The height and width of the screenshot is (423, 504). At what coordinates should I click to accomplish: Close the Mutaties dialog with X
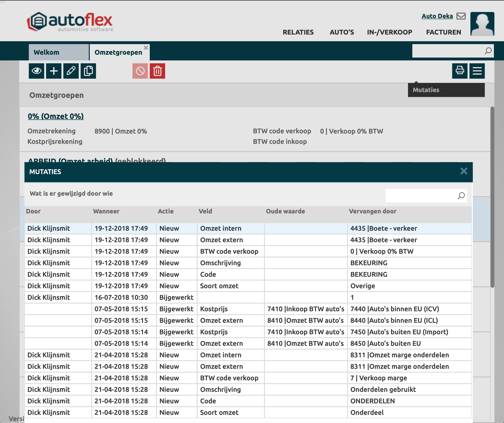pos(464,171)
